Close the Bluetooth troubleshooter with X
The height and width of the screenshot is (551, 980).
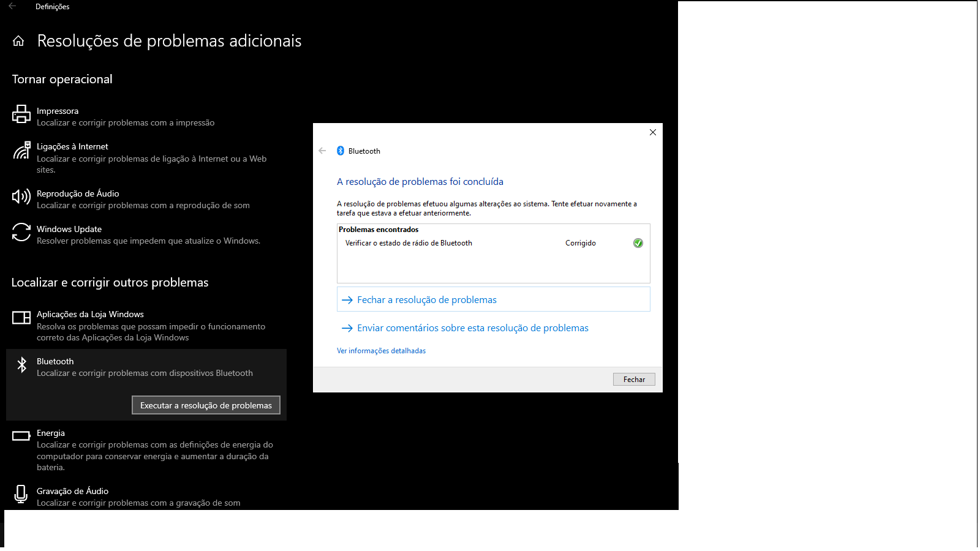[x=653, y=132]
